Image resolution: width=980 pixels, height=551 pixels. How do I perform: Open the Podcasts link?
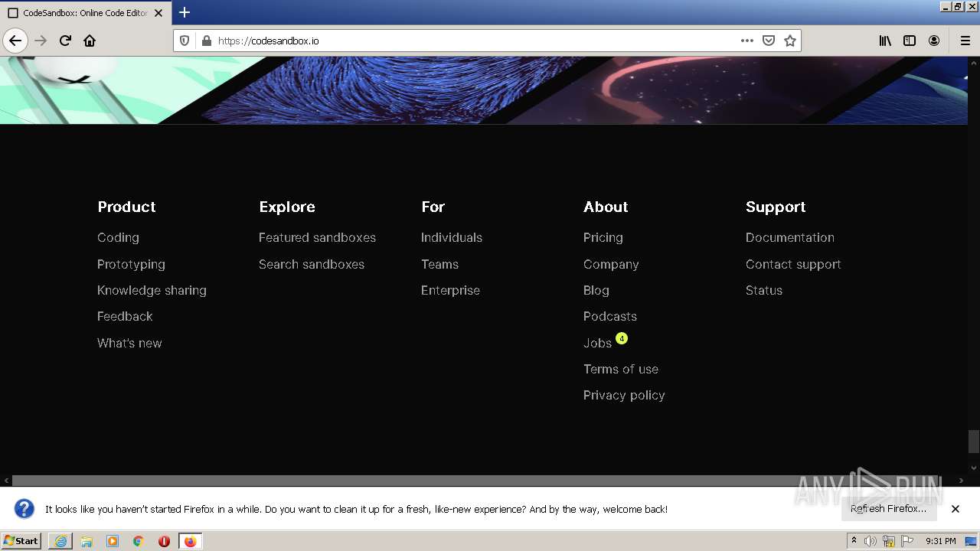coord(610,316)
